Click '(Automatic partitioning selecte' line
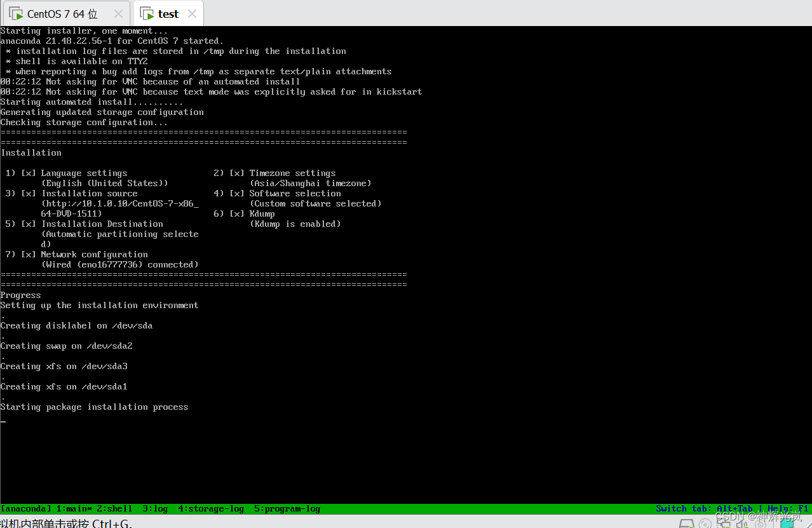This screenshot has height=528, width=812. pos(119,234)
